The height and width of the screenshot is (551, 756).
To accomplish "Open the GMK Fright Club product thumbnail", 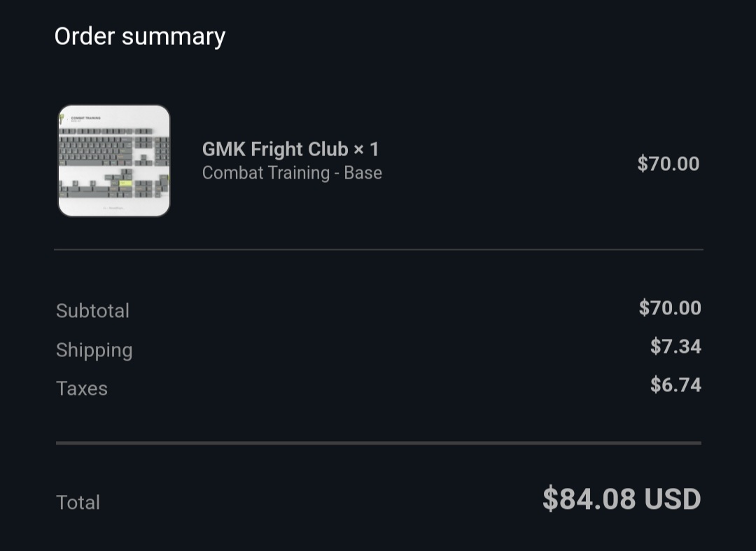I will pos(114,160).
